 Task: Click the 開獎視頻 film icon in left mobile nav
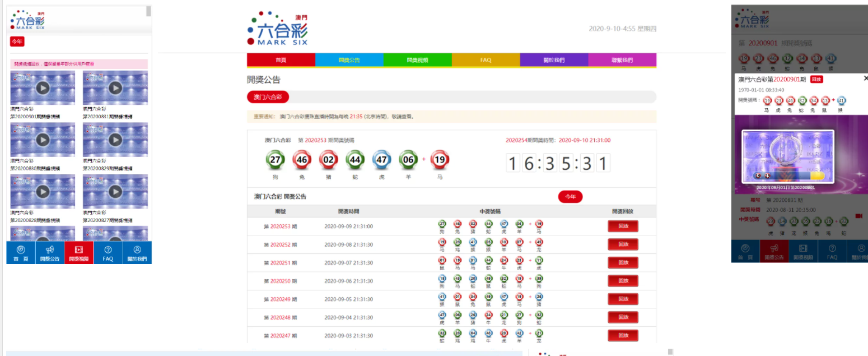pyautogui.click(x=79, y=249)
